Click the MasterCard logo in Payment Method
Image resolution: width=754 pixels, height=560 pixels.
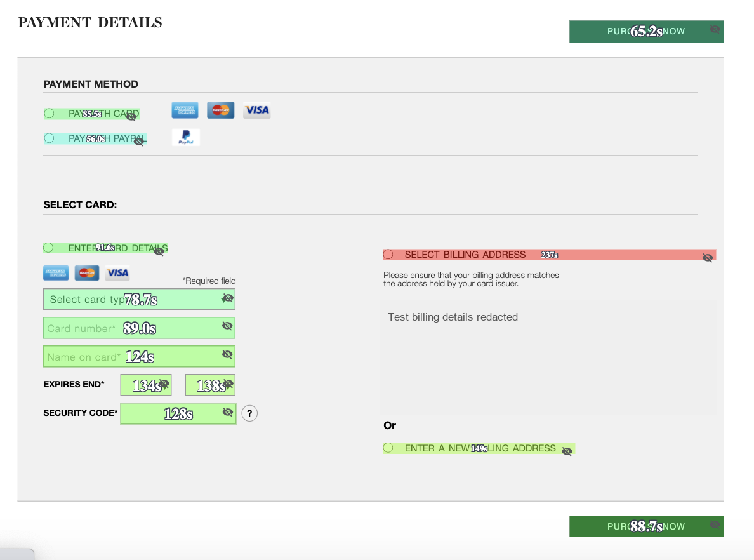(x=221, y=110)
